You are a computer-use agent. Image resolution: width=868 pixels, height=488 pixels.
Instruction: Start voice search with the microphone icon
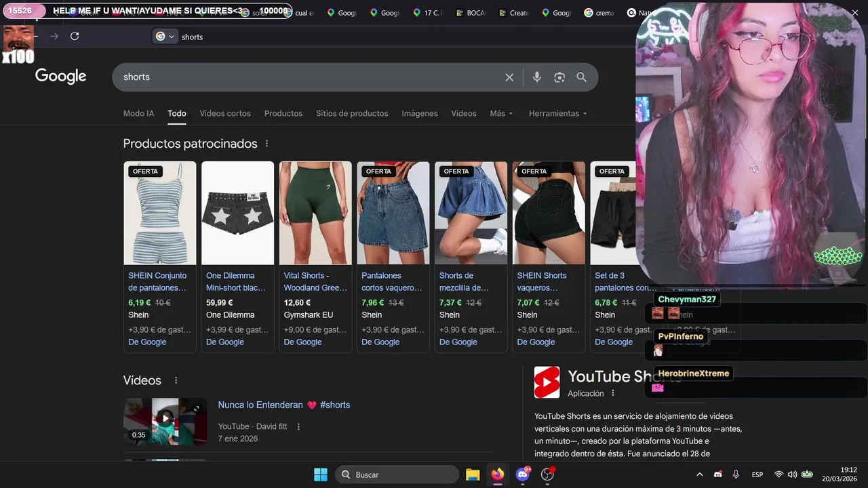[536, 77]
